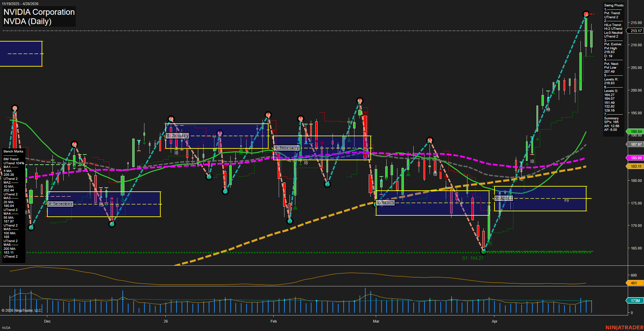Click the red swing pivot high marker at 216.83
Viewport: 644px width, 331px height.
(586, 14)
